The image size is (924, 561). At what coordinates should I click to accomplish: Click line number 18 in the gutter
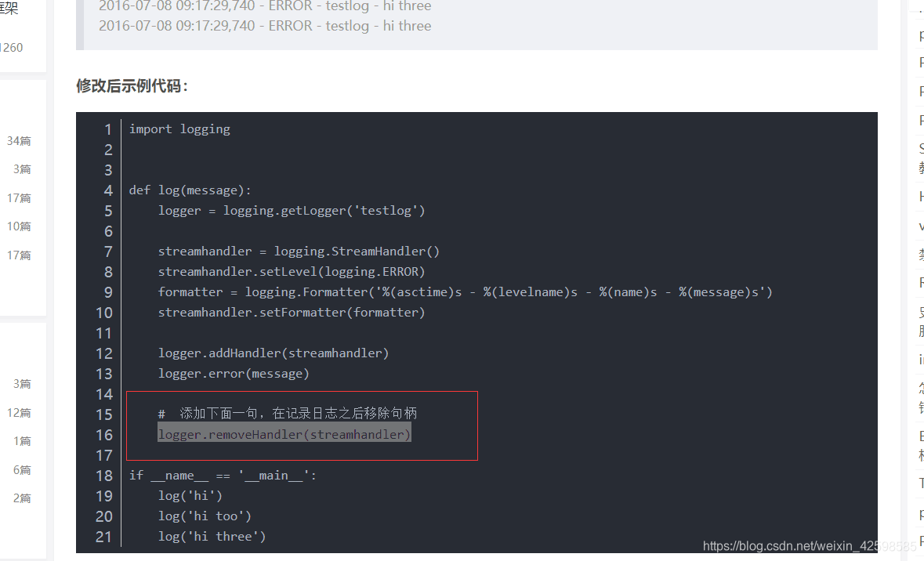(103, 476)
